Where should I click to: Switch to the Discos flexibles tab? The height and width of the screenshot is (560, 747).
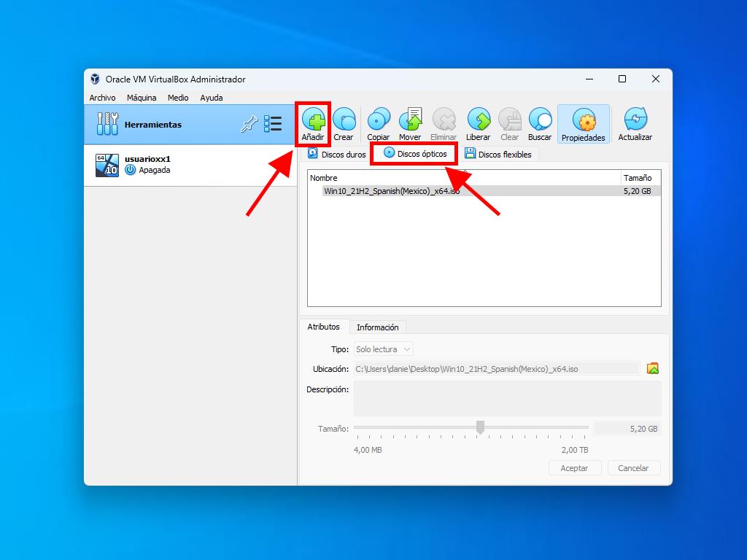pos(499,155)
